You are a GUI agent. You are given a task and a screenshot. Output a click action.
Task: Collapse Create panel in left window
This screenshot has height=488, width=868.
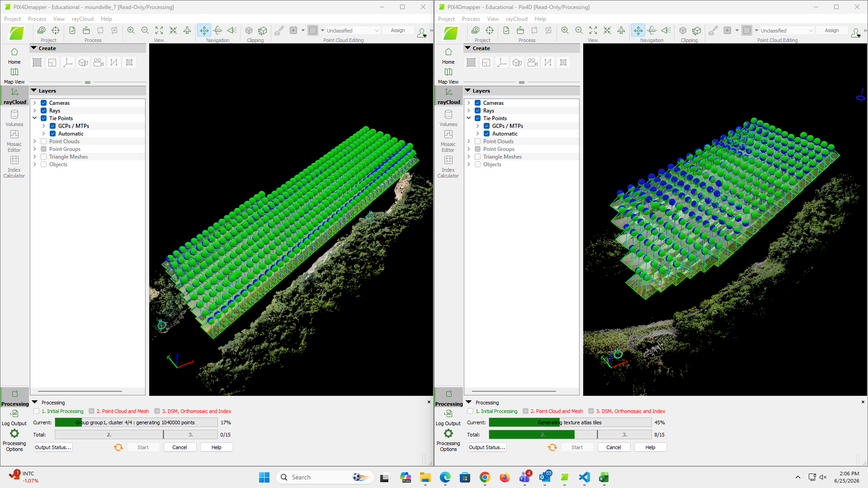[34, 48]
